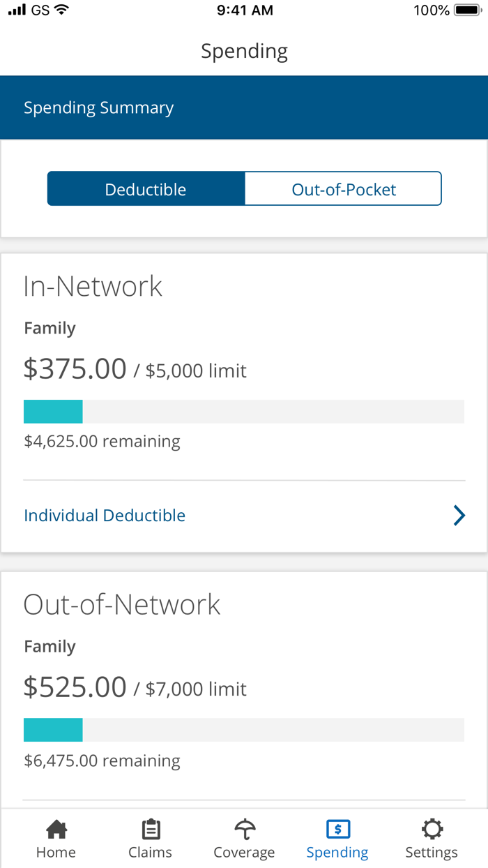Image resolution: width=488 pixels, height=868 pixels.
Task: Open Individual Deductible using the chevron arrow
Action: (x=459, y=515)
